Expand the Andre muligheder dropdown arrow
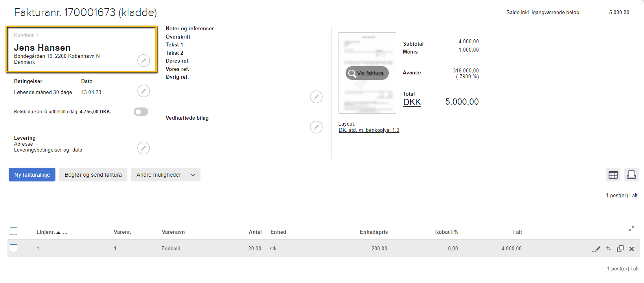 pos(193,175)
